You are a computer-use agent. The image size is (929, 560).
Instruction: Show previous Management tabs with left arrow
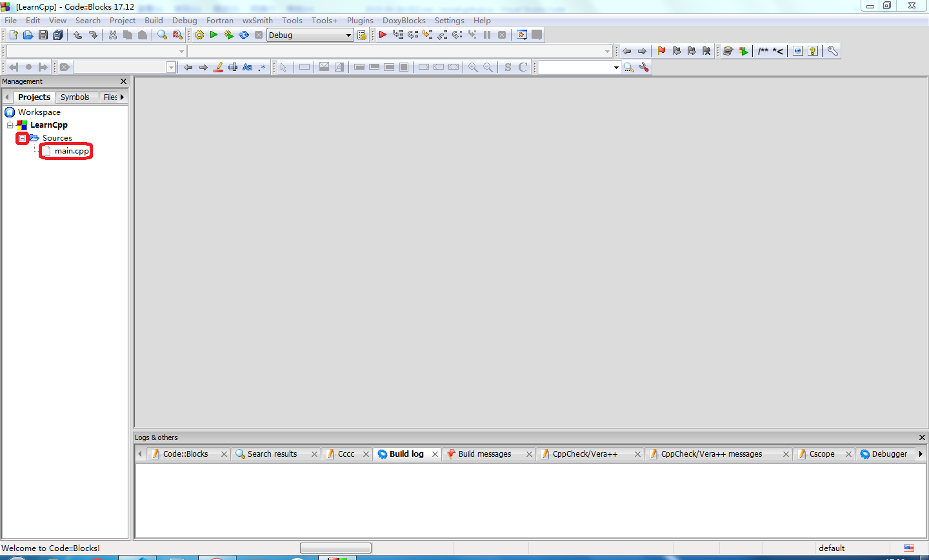[x=7, y=97]
